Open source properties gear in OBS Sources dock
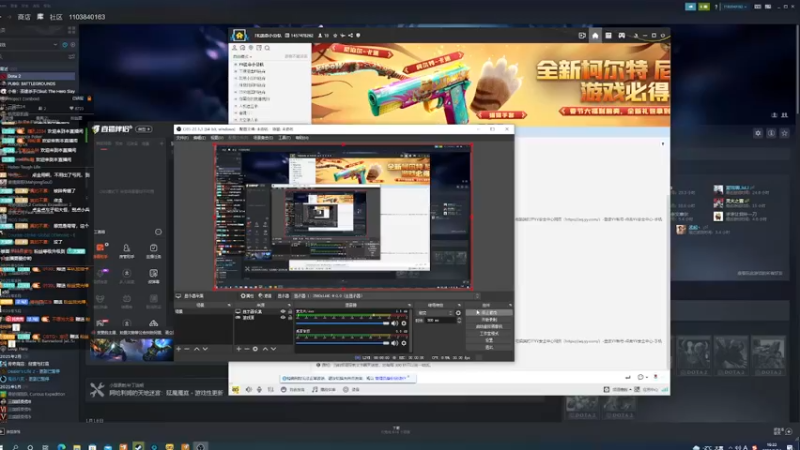Image resolution: width=800 pixels, height=450 pixels. tap(255, 349)
